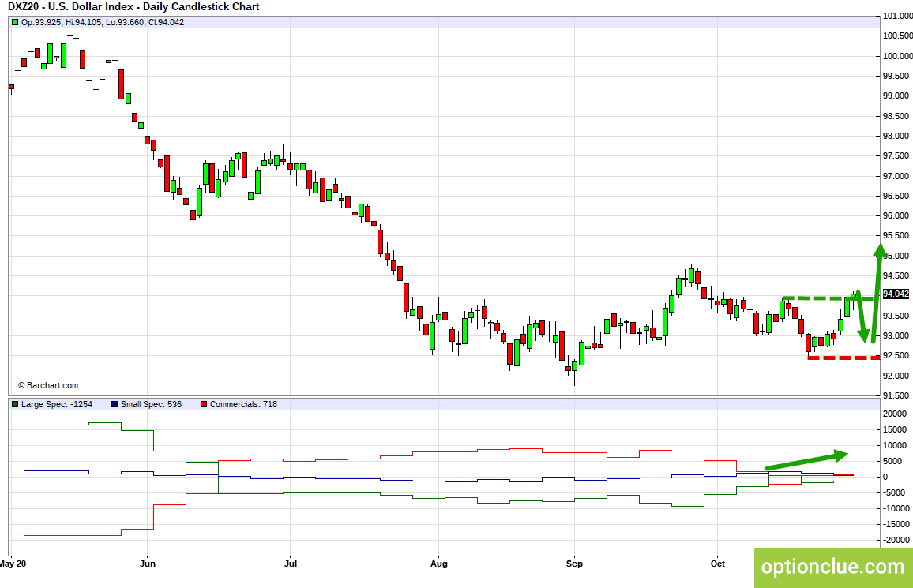Select the Sep label on the time axis
This screenshot has height=588, width=913.
(x=574, y=564)
